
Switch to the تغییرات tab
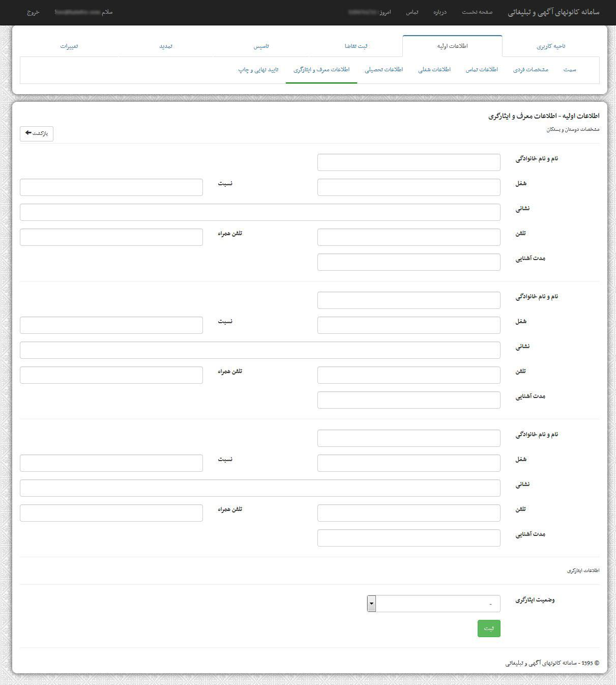click(69, 46)
